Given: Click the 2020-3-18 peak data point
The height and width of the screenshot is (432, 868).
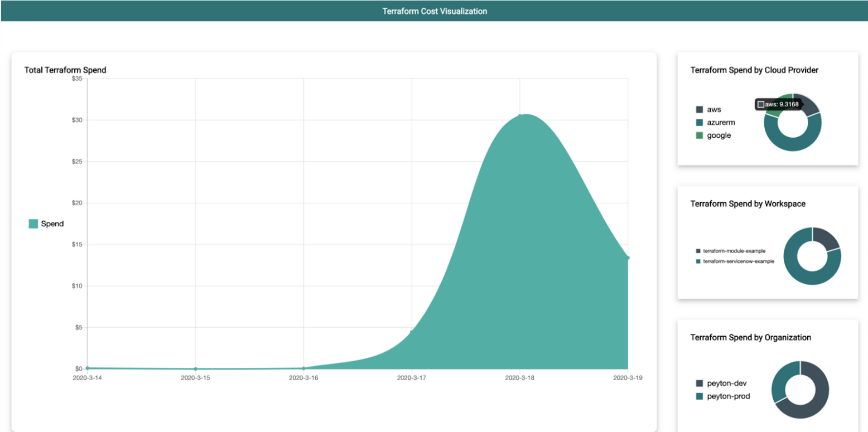Looking at the screenshot, I should [x=520, y=116].
